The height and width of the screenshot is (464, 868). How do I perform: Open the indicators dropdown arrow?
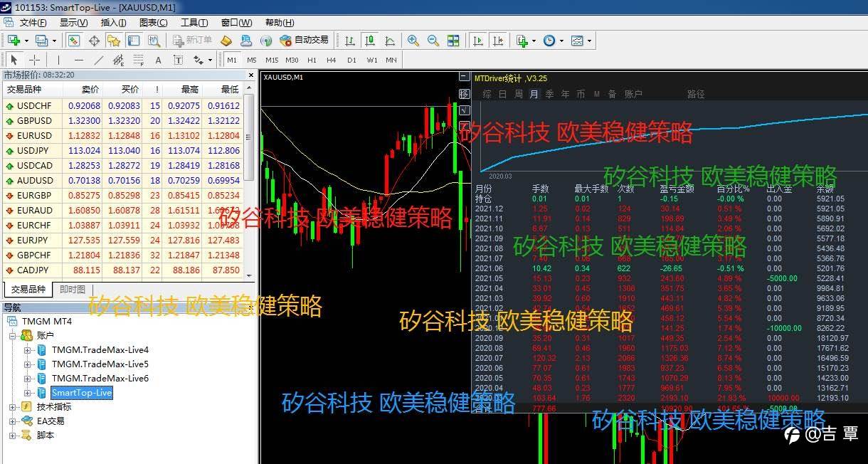[534, 41]
